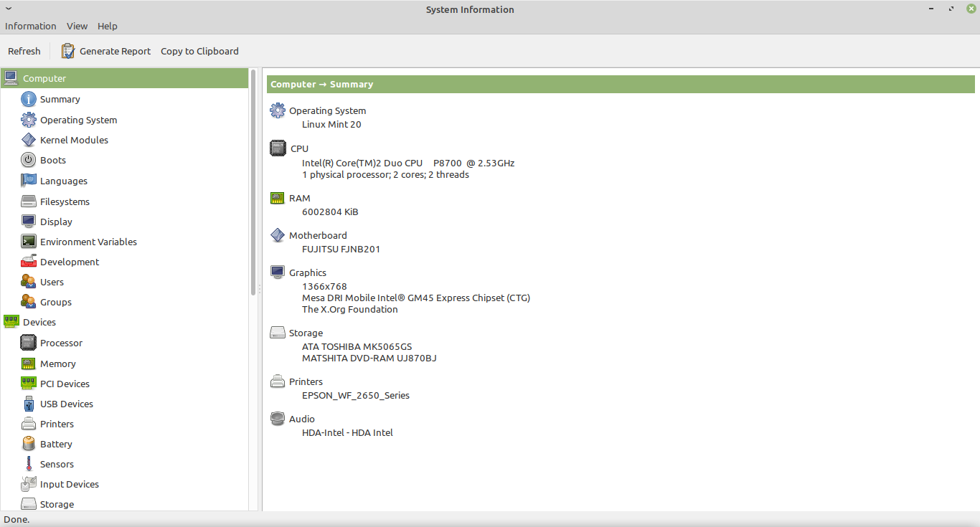
Task: Click the Filesystems drive icon
Action: click(29, 201)
